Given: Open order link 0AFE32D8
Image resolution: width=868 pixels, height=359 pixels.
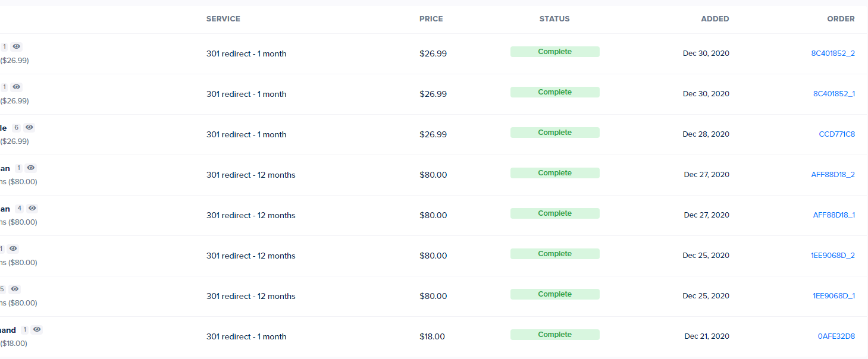Looking at the screenshot, I should click(836, 336).
